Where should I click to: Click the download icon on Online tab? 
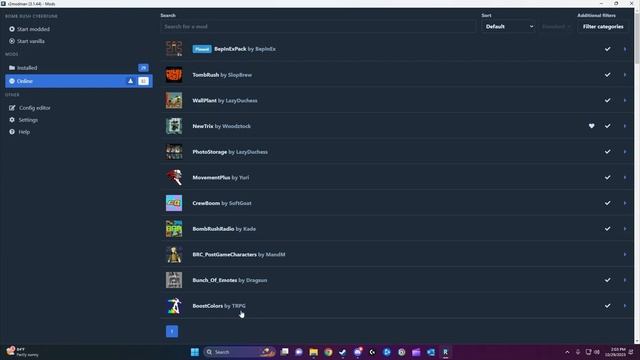(x=130, y=81)
